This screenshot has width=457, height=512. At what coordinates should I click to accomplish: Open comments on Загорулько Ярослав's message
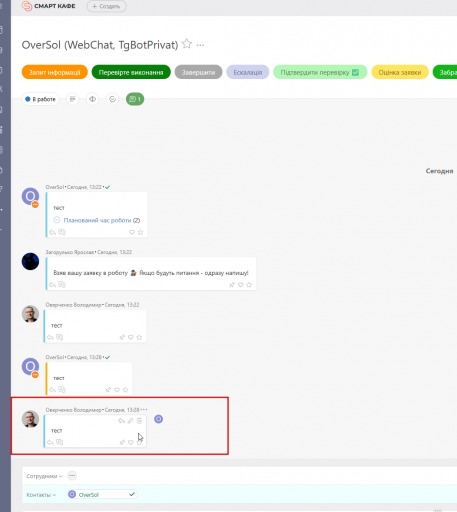(62, 284)
